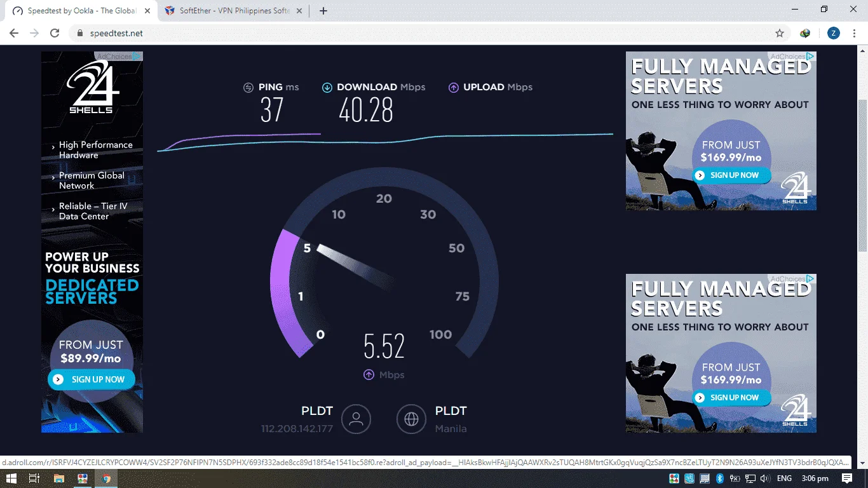This screenshot has width=868, height=488.
Task: Click the DOWNLOAD arrow icon
Action: click(x=327, y=88)
